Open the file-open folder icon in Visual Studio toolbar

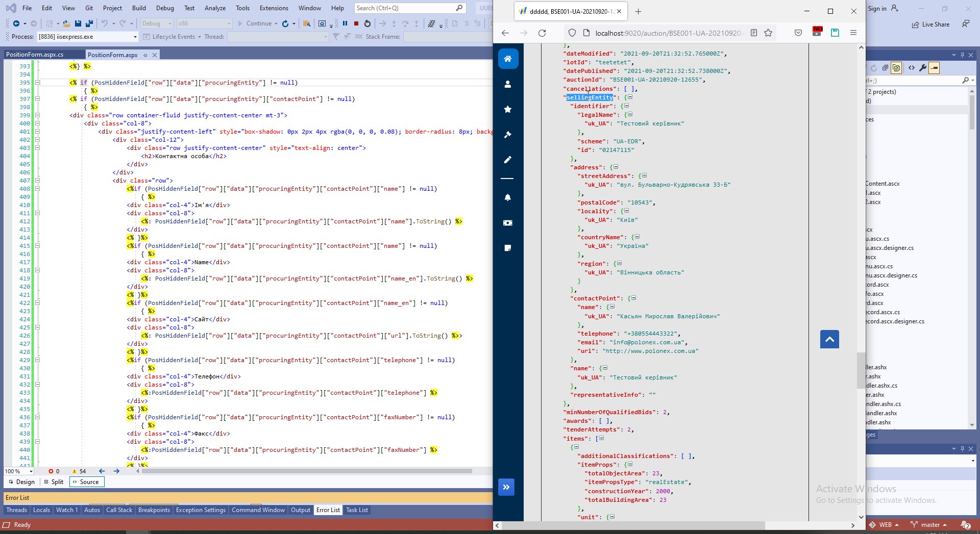point(66,23)
